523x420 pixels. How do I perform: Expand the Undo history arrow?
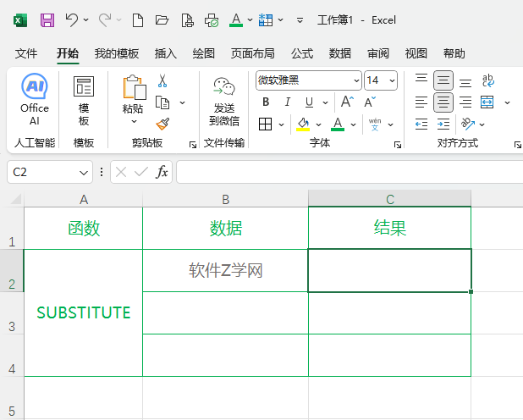click(85, 20)
